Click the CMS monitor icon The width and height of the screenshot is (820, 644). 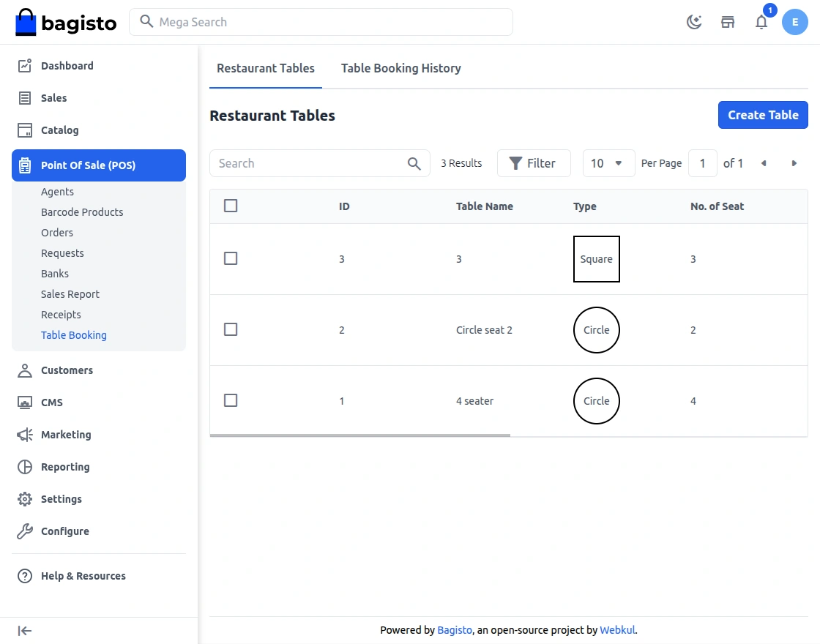pos(25,402)
